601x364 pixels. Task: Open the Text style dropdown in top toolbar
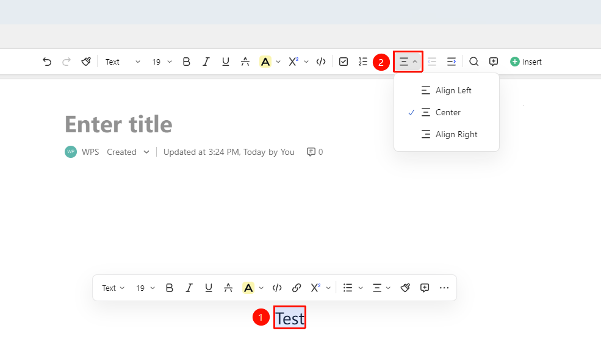(123, 62)
